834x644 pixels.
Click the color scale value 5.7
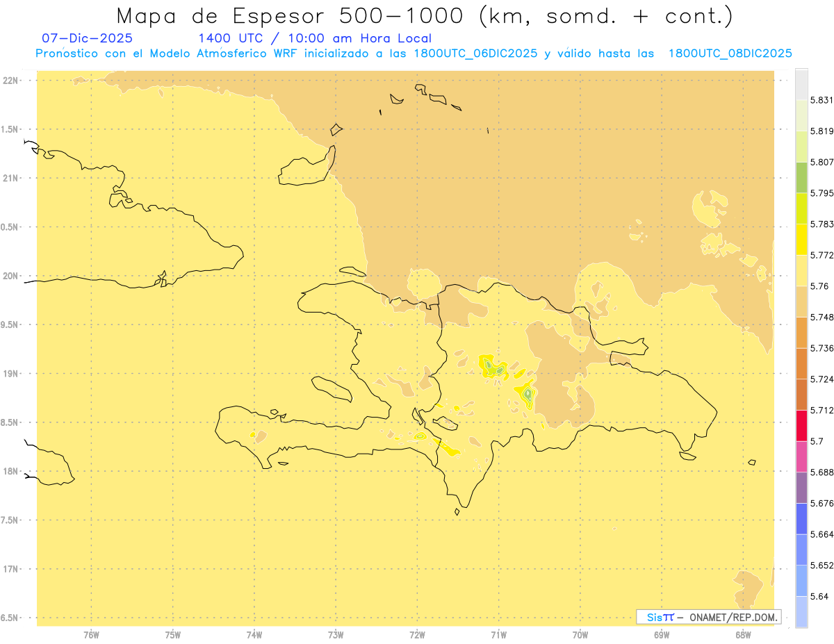pyautogui.click(x=817, y=441)
